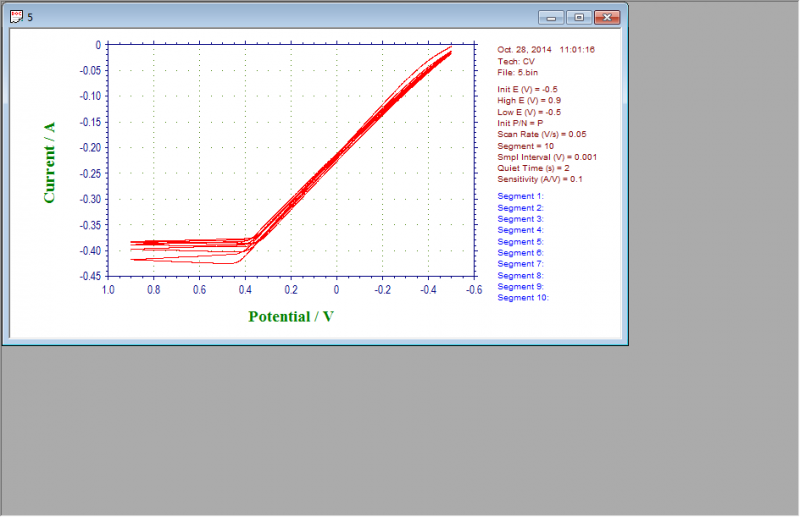Maximize the plot window 5

(579, 17)
